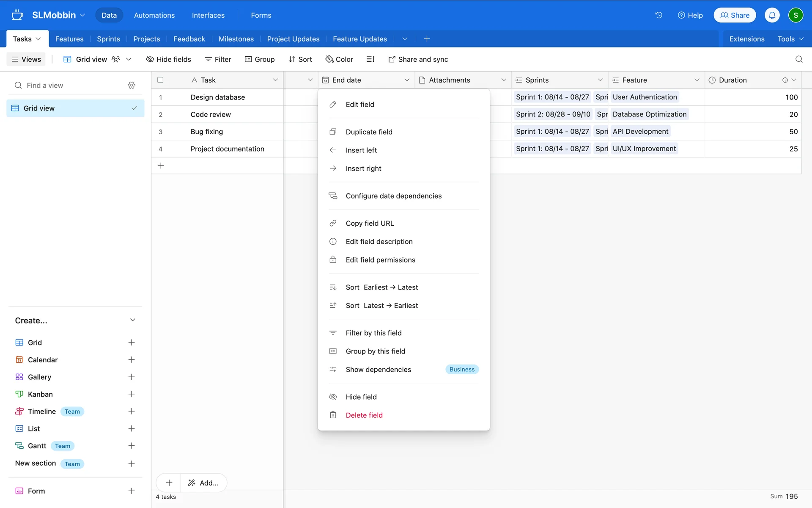This screenshot has height=508, width=812.
Task: Toggle the Views sidebar button
Action: pyautogui.click(x=26, y=59)
